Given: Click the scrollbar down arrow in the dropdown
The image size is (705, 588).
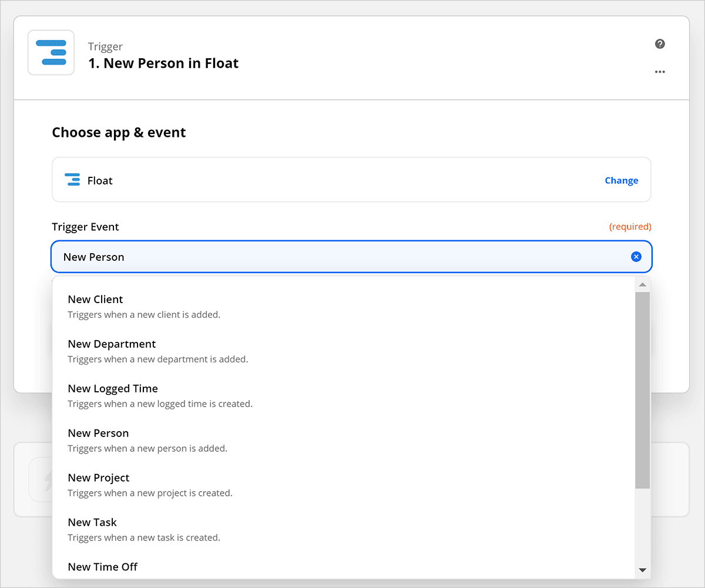Looking at the screenshot, I should click(x=642, y=569).
